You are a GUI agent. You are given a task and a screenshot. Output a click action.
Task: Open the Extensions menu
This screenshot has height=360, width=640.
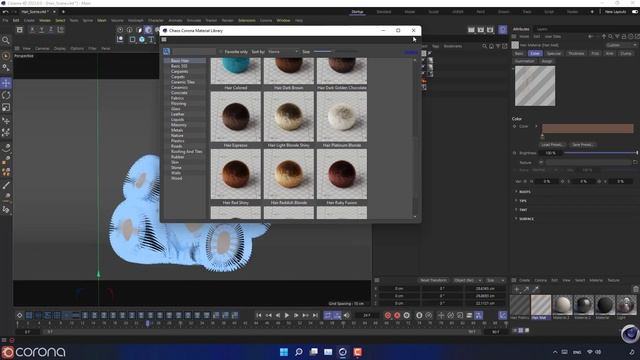click(x=247, y=20)
